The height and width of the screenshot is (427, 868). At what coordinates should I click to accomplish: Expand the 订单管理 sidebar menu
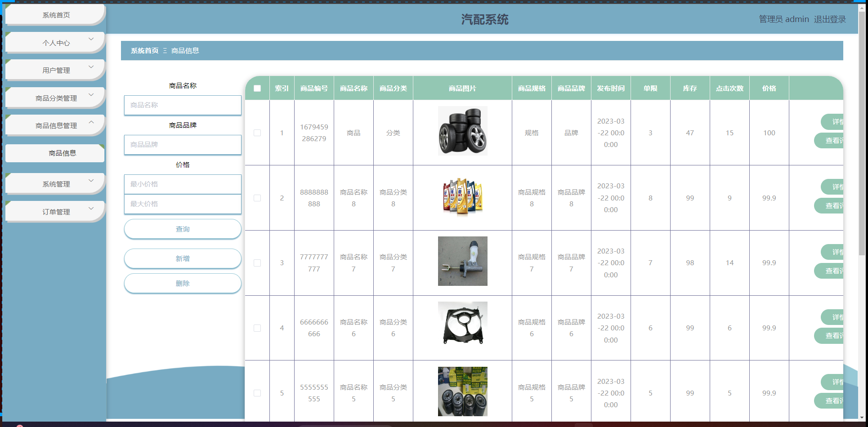click(56, 212)
